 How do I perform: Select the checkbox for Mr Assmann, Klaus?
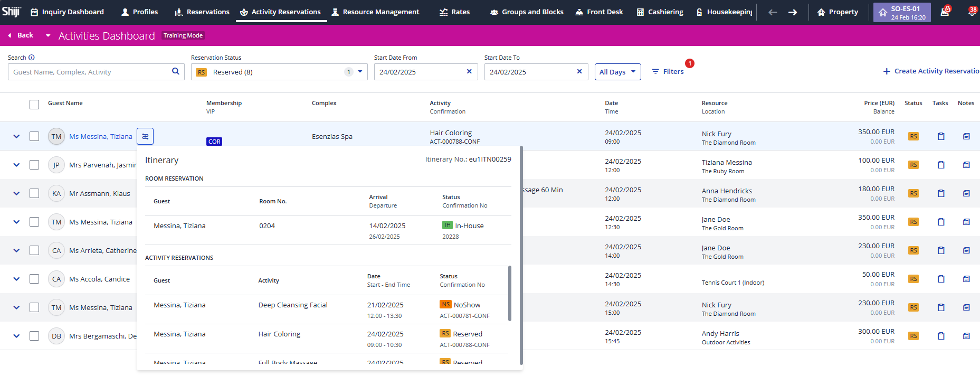pyautogui.click(x=34, y=193)
